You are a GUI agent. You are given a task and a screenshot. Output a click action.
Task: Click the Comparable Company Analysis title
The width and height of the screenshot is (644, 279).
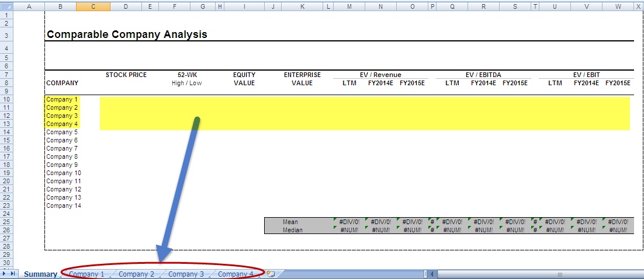(127, 34)
